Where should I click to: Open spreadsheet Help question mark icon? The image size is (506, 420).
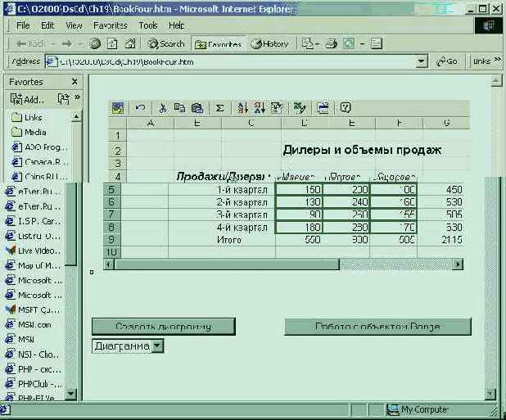[346, 107]
